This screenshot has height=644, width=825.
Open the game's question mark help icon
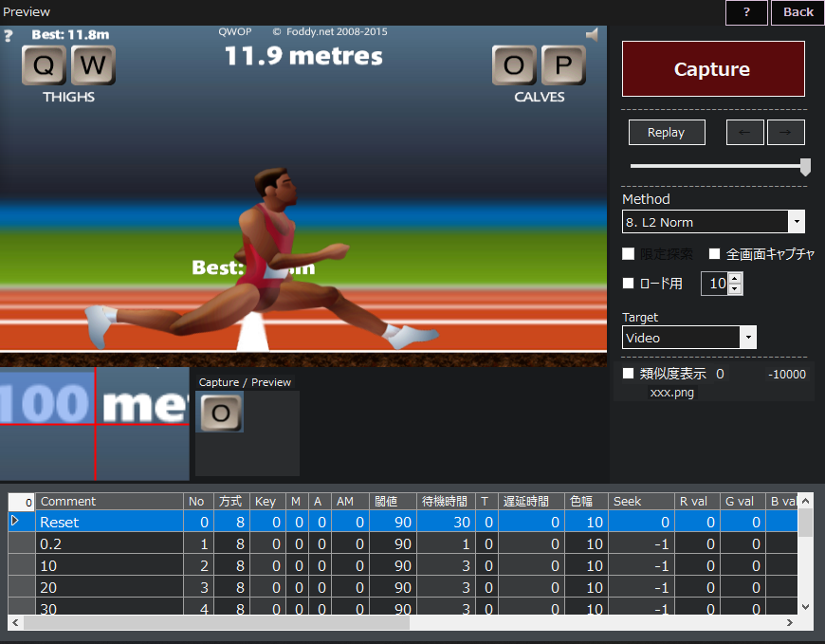[x=8, y=36]
